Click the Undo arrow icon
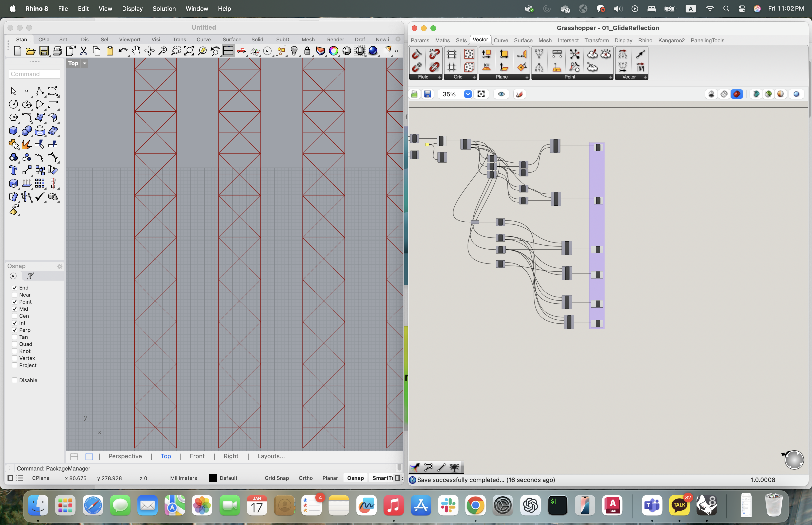The height and width of the screenshot is (525, 812). pos(122,51)
